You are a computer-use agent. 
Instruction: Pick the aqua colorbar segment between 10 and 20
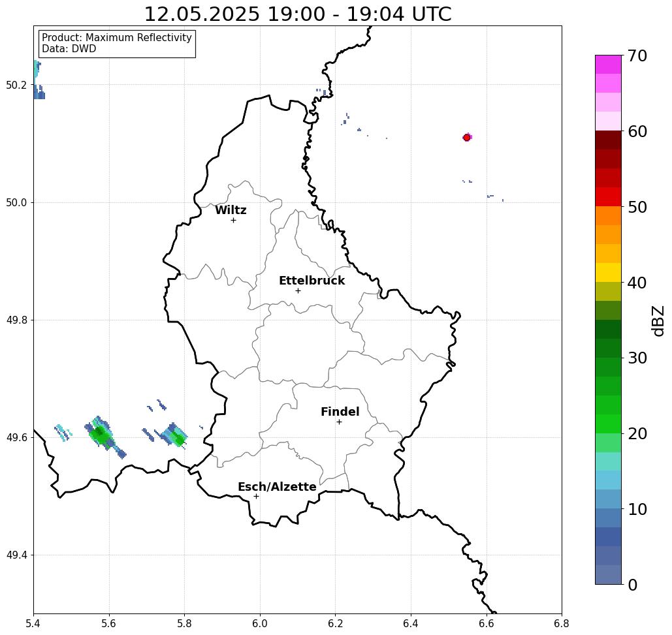(608, 461)
